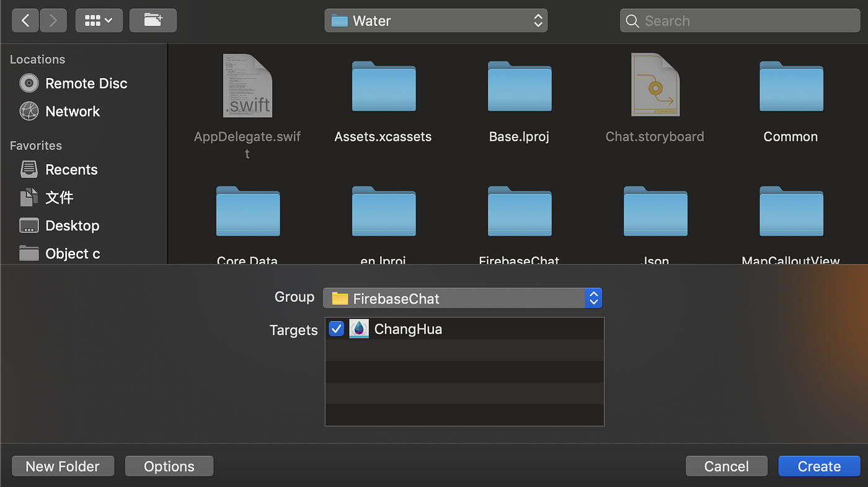Click the ChangHua water drop app icon
Image resolution: width=868 pixels, height=487 pixels.
tap(359, 328)
